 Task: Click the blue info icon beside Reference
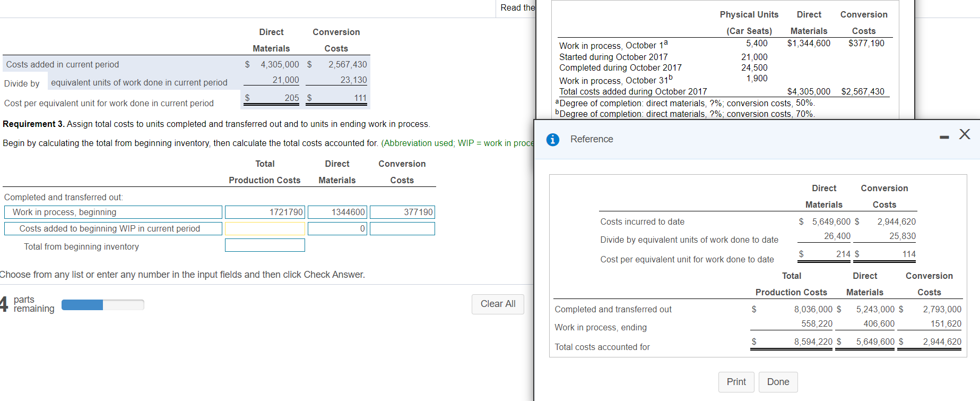point(553,140)
